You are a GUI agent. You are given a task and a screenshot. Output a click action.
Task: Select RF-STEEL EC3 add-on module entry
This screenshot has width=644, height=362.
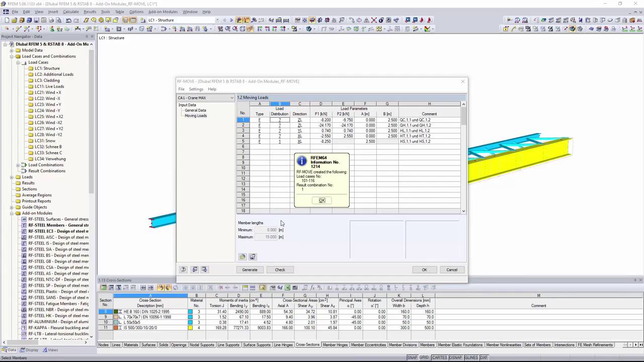[x=58, y=231]
